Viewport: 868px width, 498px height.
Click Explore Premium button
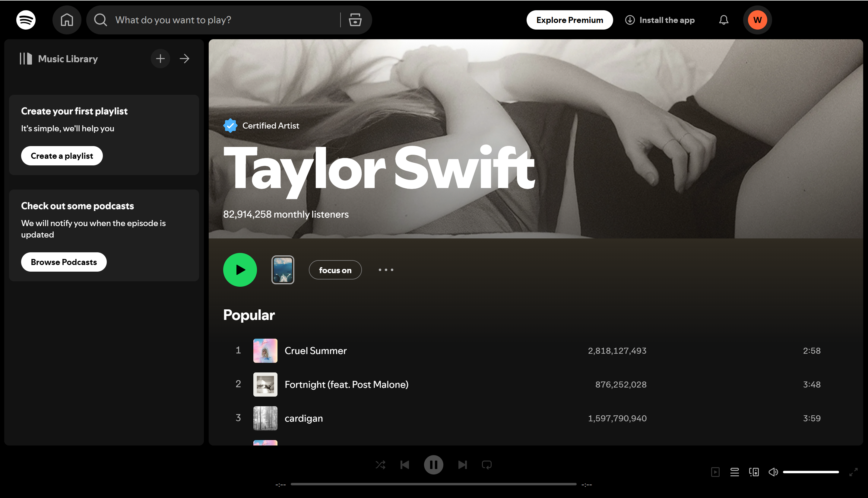[569, 20]
